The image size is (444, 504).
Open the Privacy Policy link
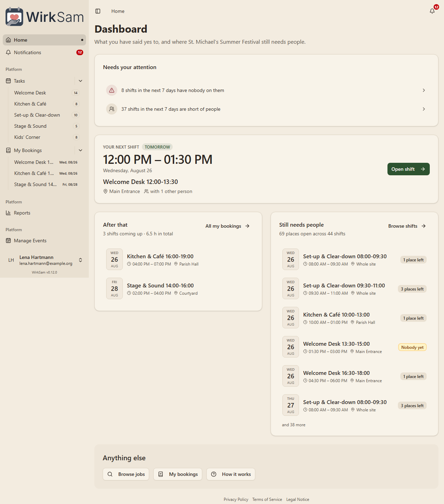(236, 499)
